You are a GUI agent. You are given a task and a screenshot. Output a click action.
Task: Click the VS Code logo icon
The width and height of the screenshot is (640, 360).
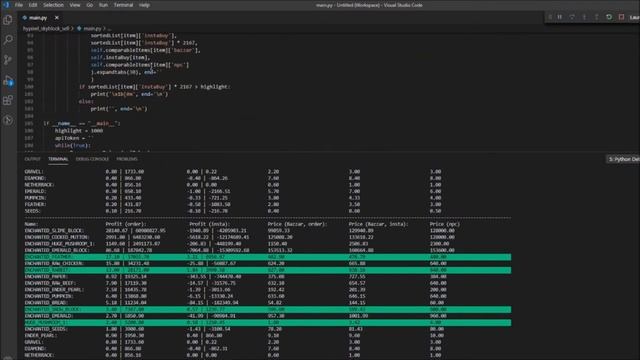pos(6,5)
